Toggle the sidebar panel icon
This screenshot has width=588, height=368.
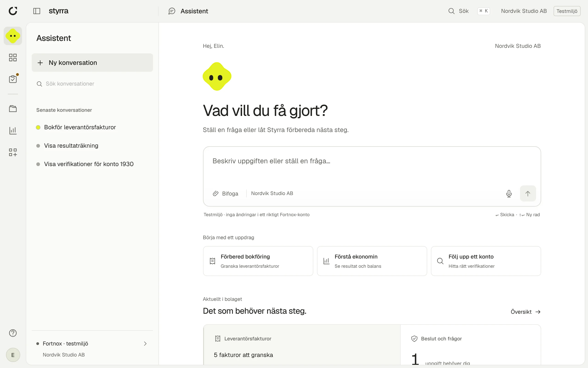click(x=37, y=11)
